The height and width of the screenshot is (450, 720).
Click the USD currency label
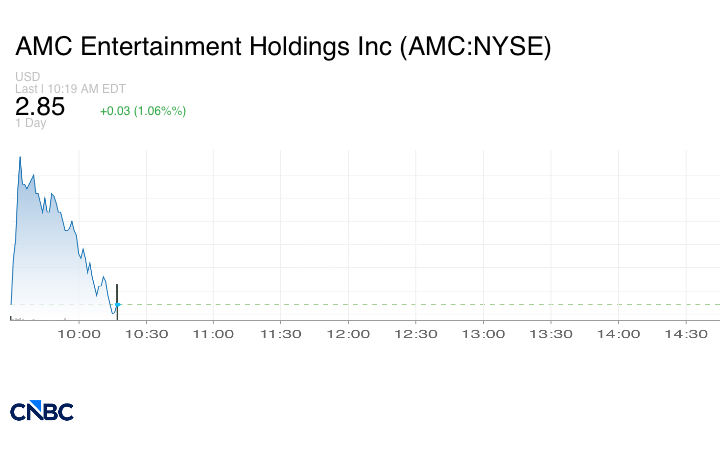click(28, 76)
